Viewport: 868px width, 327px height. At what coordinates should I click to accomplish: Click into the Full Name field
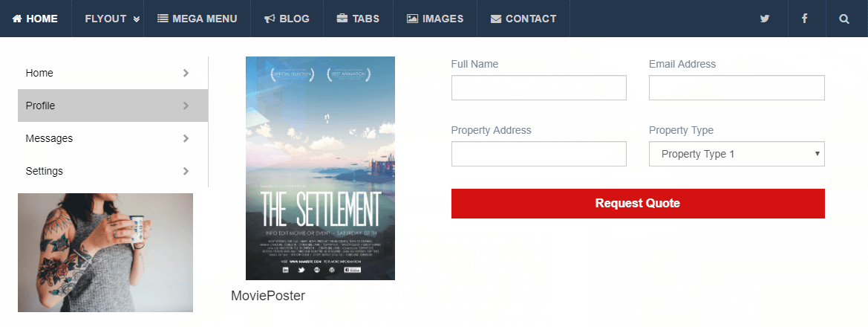(538, 88)
